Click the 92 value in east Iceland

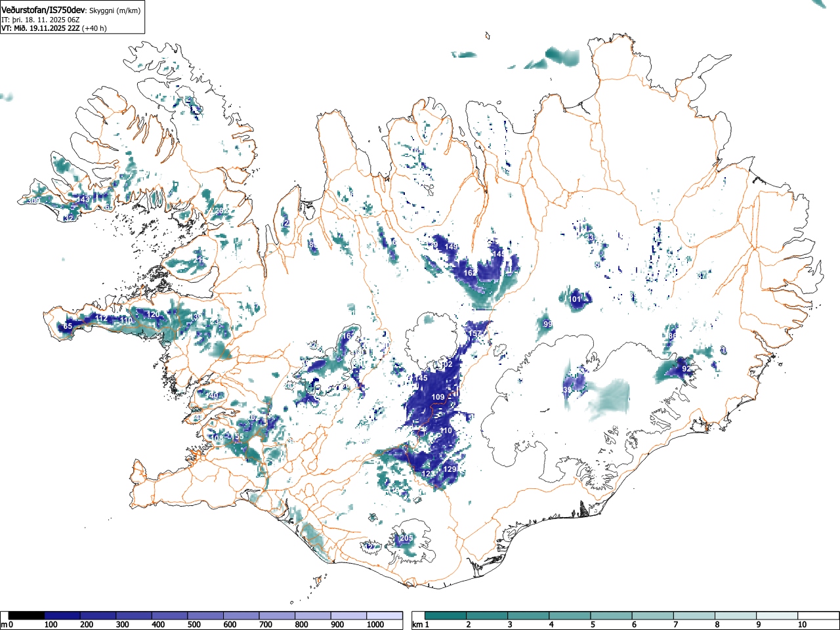click(686, 369)
